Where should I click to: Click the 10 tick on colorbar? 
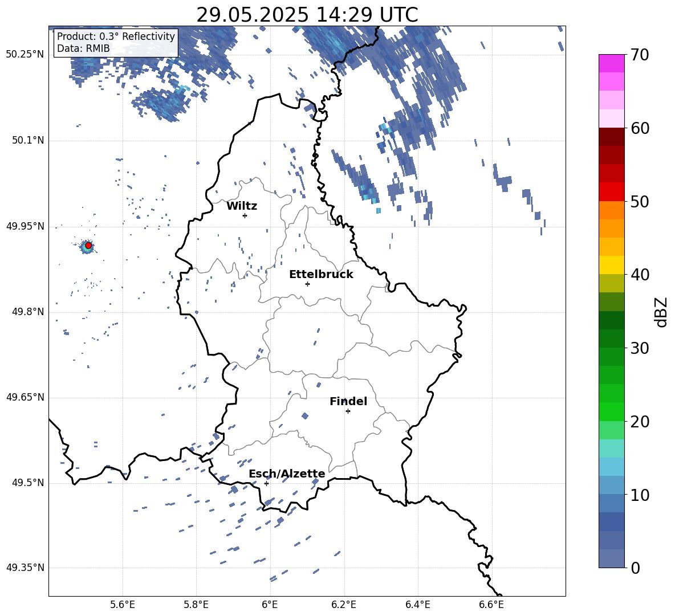coord(640,495)
